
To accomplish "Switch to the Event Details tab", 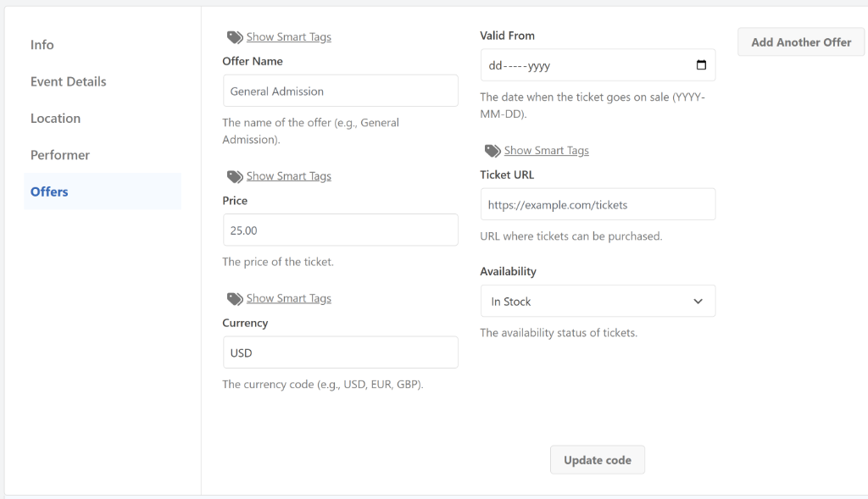I will (x=69, y=81).
